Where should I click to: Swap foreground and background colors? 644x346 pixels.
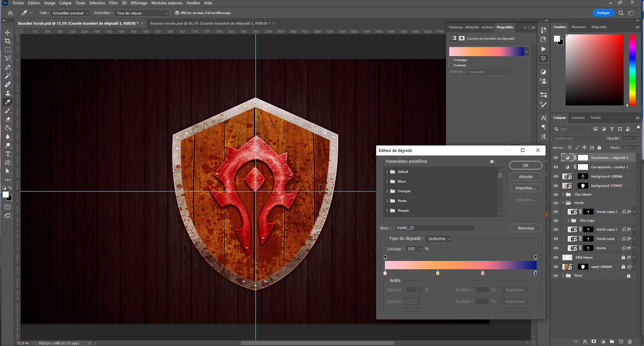pyautogui.click(x=10, y=188)
